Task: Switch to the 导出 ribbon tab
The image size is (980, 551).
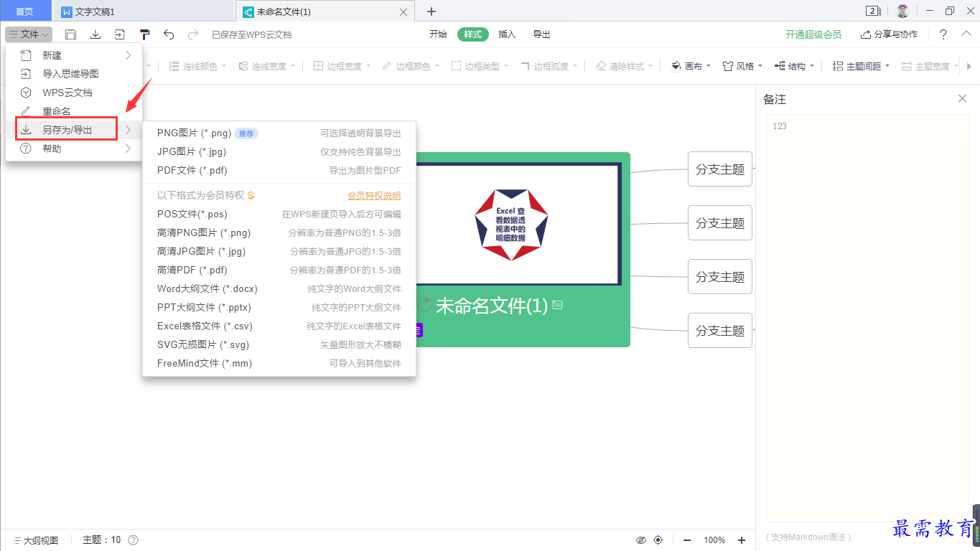Action: pos(541,34)
